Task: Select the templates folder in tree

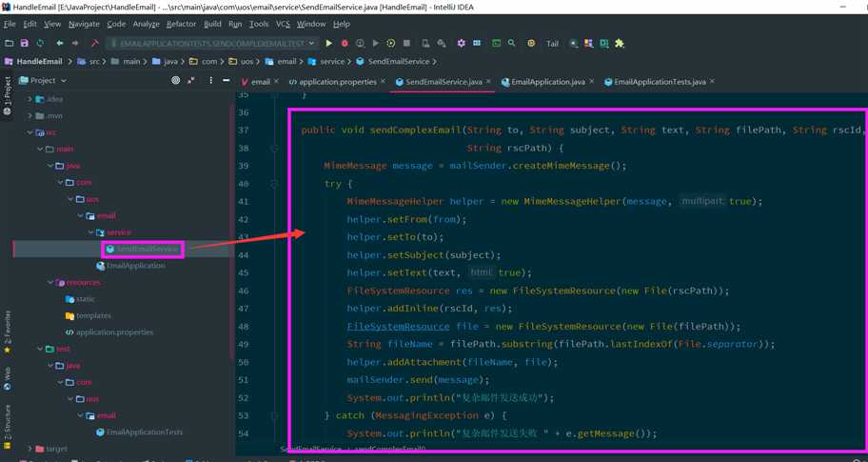Action: (88, 315)
